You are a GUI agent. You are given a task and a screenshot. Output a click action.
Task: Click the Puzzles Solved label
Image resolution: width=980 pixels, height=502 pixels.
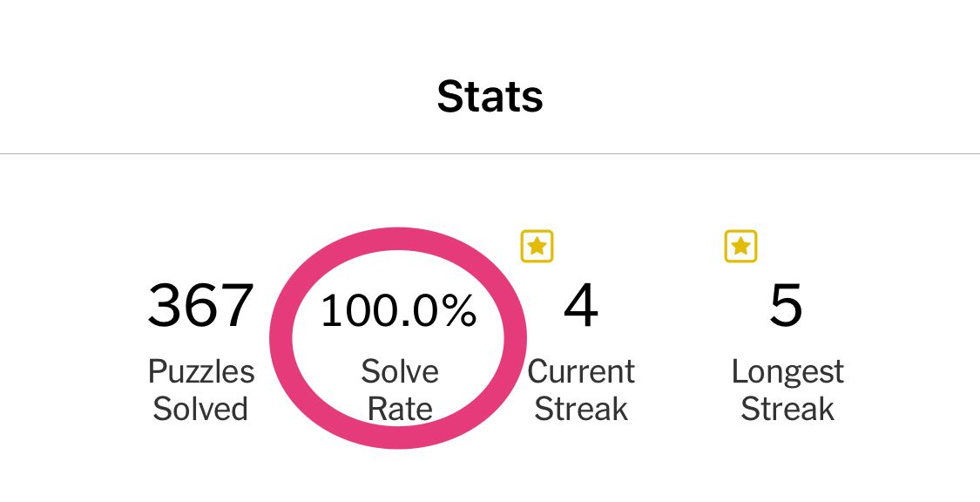point(200,390)
